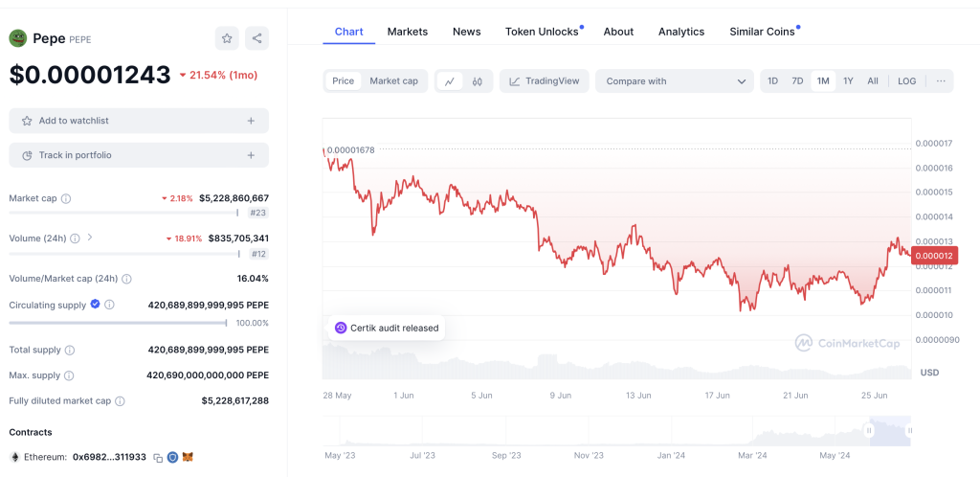The image size is (980, 477).
Task: Click info icon next to Max. supply
Action: pos(69,375)
